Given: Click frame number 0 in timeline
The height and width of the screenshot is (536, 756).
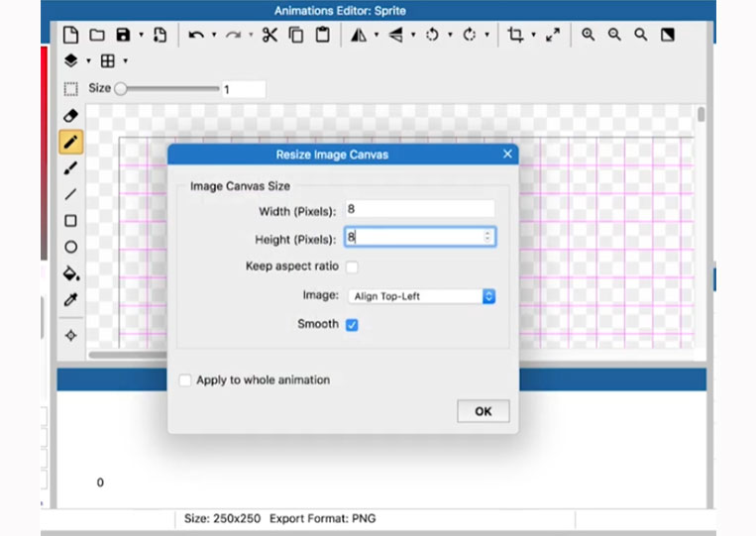Looking at the screenshot, I should [x=100, y=482].
